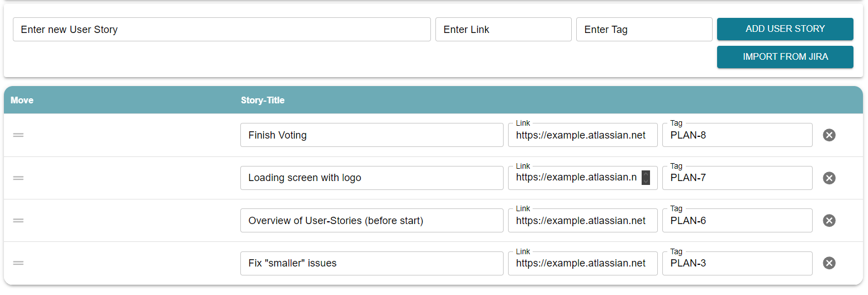Screen dimensions: 868x295
Task: Click the ADD USER STORY button
Action: click(x=785, y=29)
